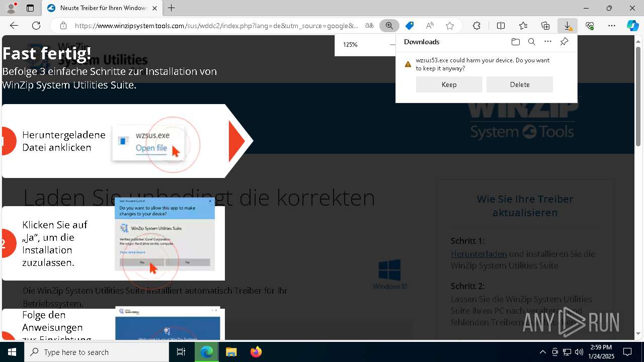Click the volume speaker tray icon
This screenshot has width=644, height=362.
coord(579,352)
